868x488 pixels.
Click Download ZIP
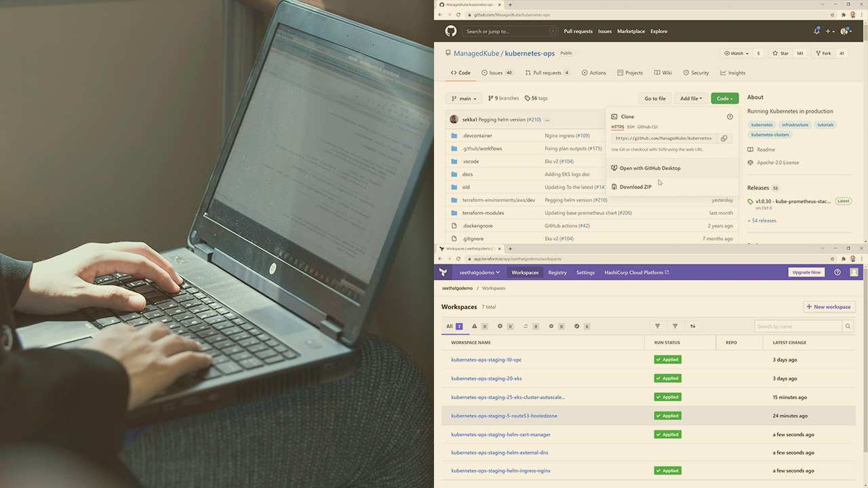coord(635,187)
